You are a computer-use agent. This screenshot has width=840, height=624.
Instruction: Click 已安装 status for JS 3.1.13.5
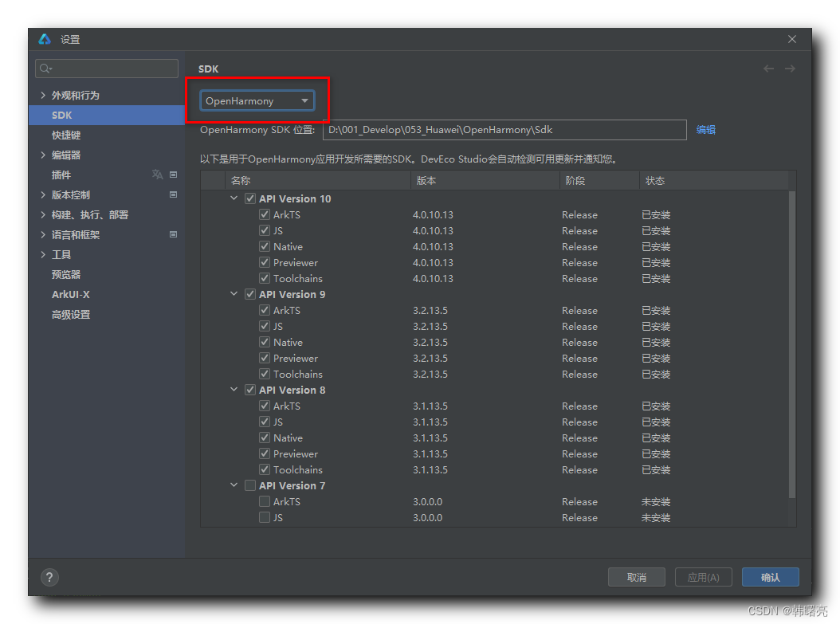656,422
